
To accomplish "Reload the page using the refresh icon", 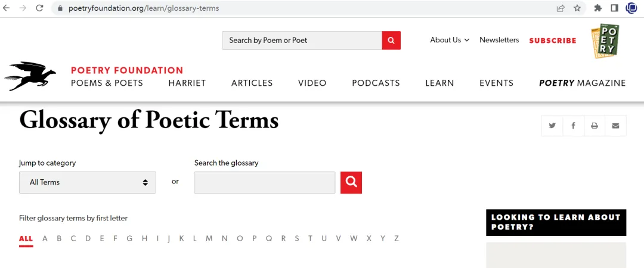I will tap(39, 8).
